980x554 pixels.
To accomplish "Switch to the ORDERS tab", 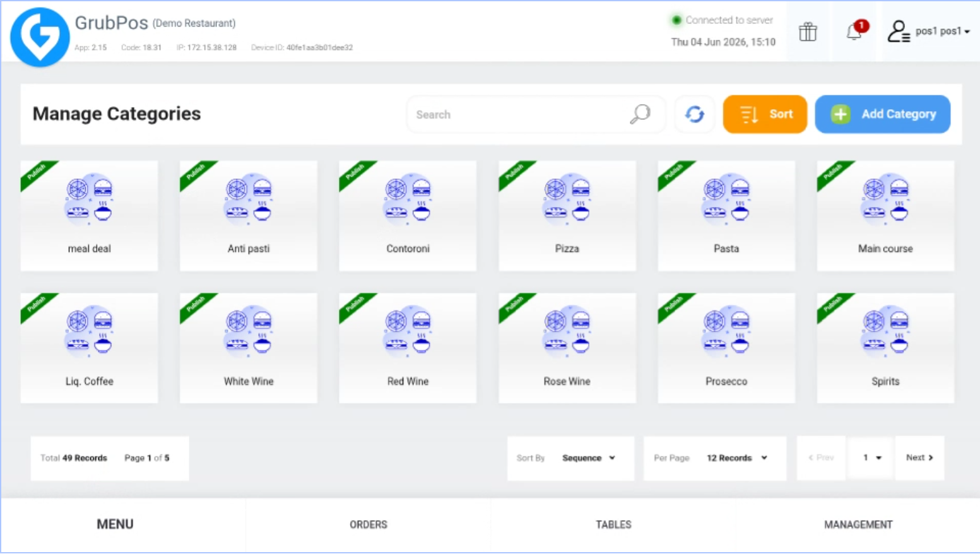I will tap(369, 524).
